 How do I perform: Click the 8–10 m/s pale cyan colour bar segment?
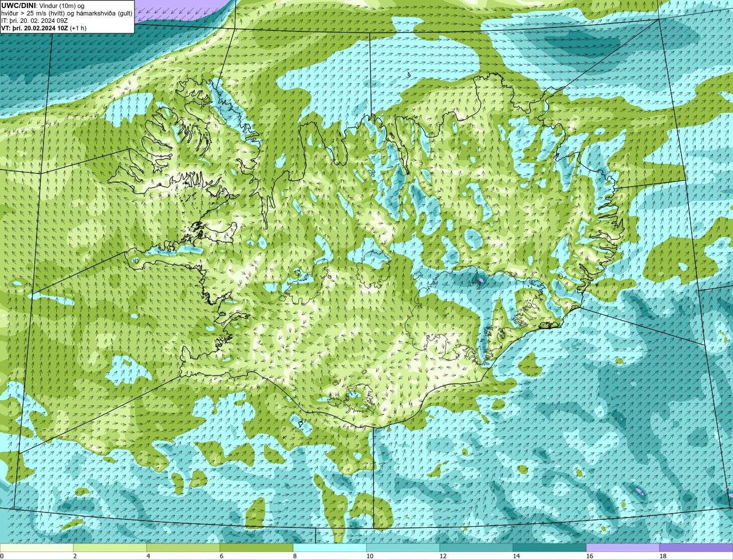(x=330, y=547)
